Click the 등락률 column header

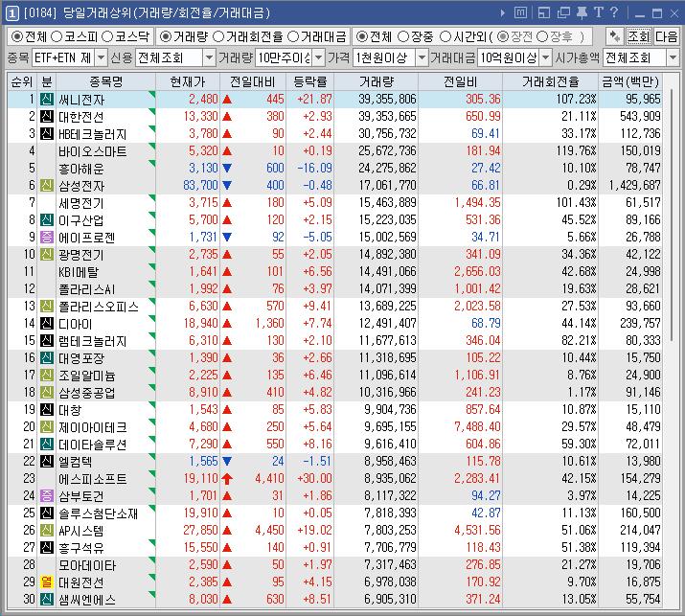coord(310,81)
